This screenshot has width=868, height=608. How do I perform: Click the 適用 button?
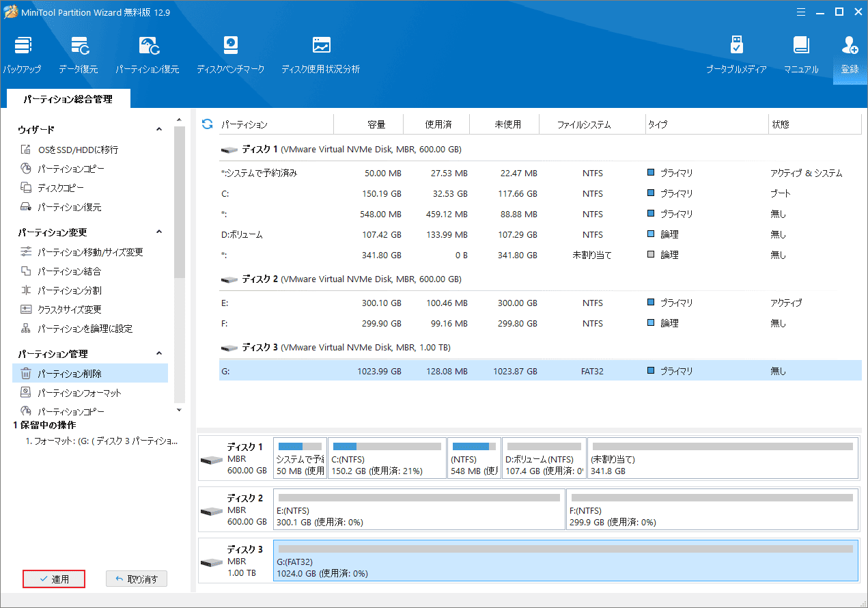coord(54,579)
